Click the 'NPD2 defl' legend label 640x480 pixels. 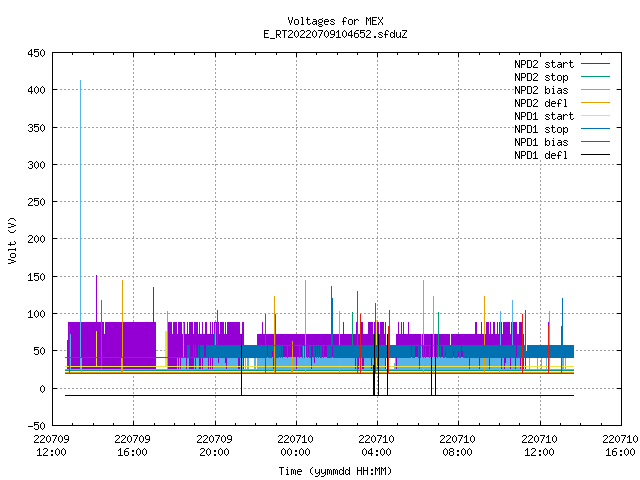541,103
